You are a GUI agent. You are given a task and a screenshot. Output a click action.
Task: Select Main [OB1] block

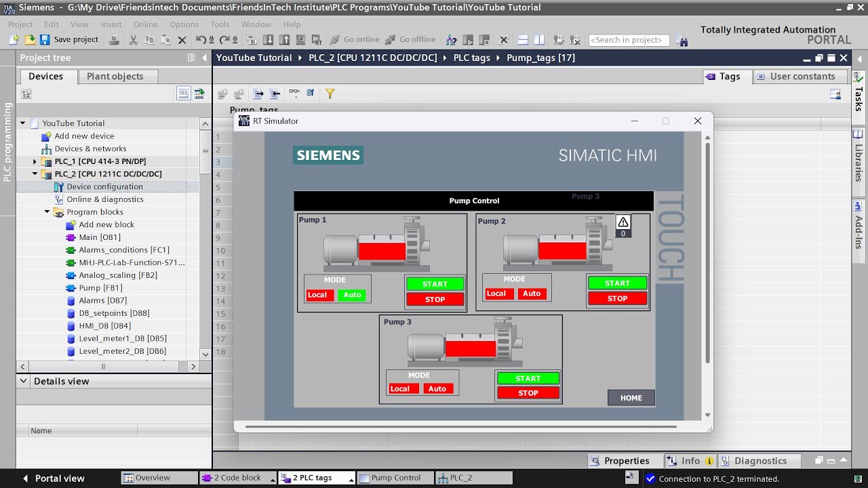coord(99,237)
